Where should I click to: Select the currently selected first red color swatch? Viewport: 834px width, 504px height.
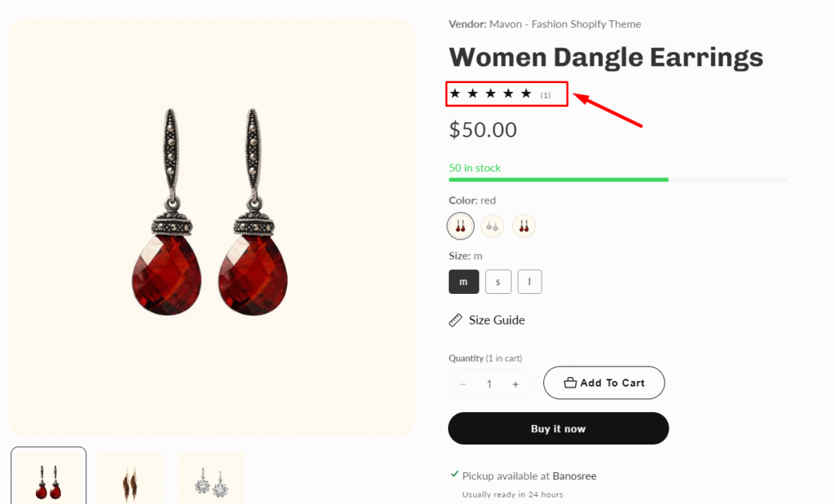461,226
